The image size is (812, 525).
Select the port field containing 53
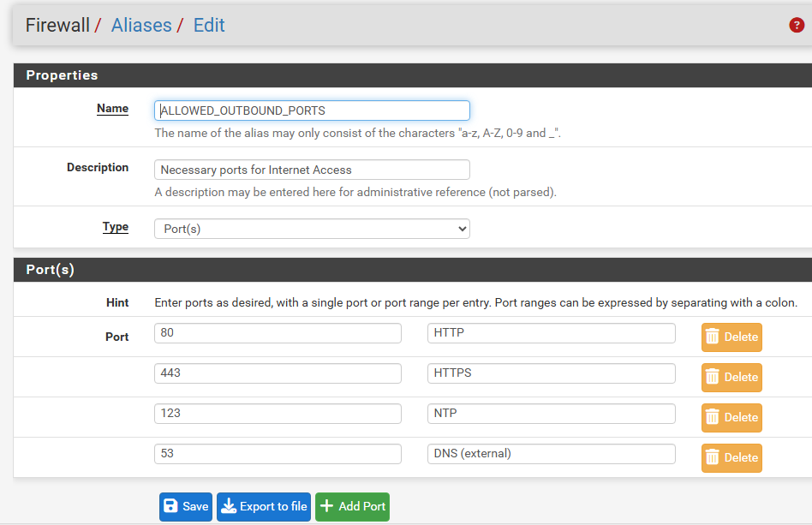point(278,454)
